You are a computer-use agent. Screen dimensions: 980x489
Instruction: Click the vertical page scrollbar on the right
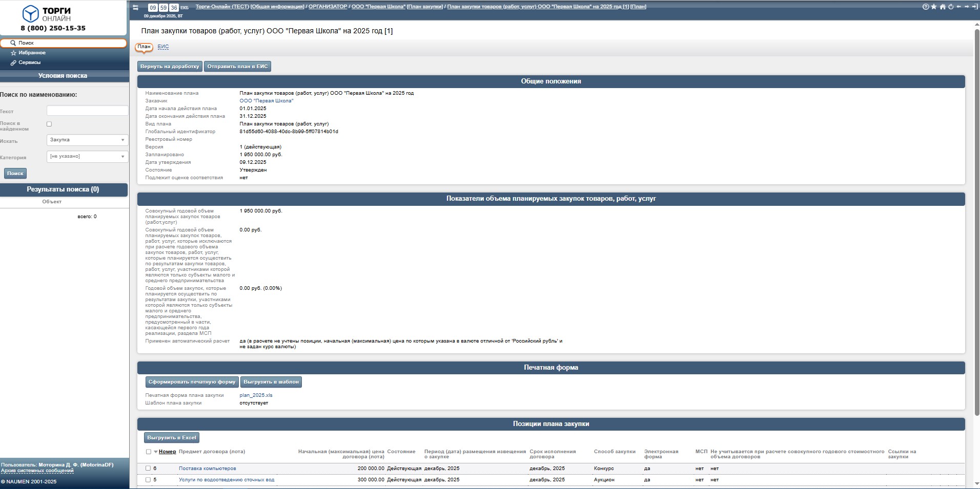977,220
